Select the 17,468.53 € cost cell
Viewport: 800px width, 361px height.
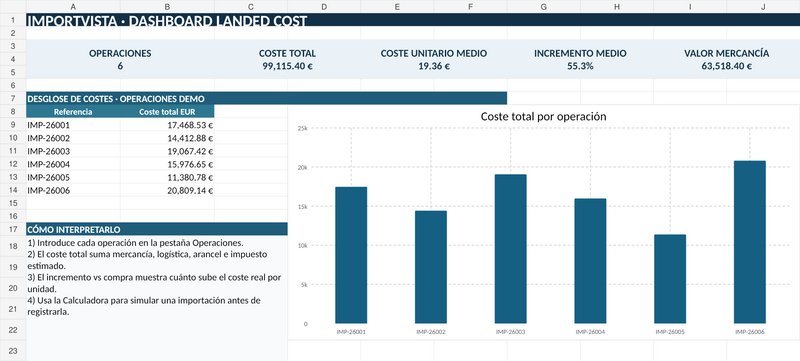(167, 124)
